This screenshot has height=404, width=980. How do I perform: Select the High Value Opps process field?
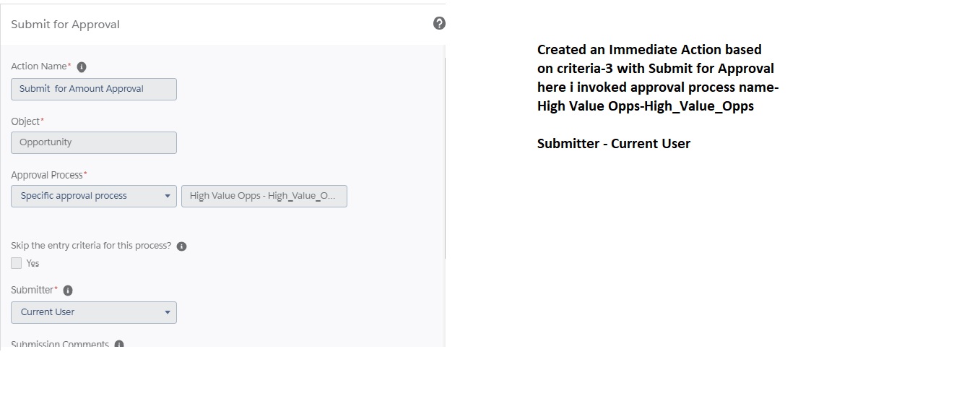[264, 196]
